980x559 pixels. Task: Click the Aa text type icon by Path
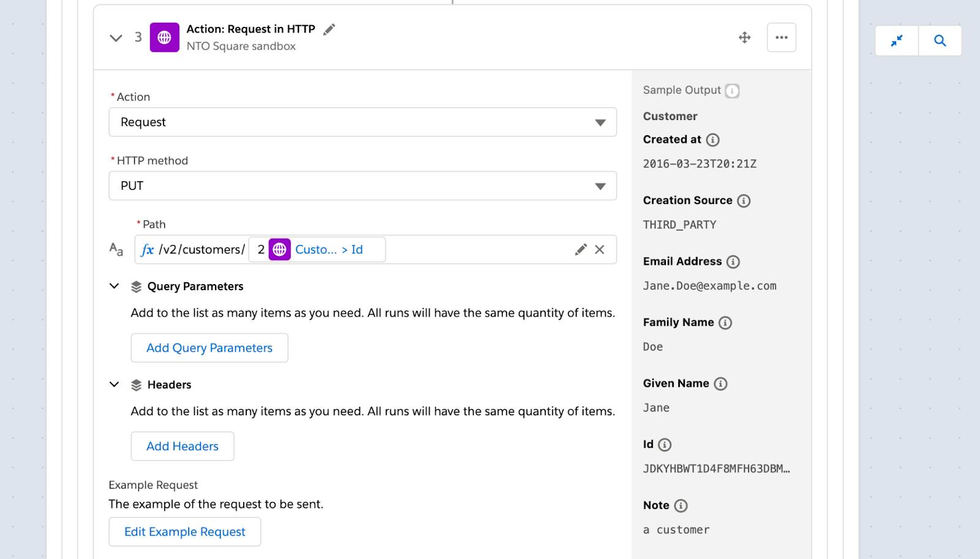click(116, 249)
